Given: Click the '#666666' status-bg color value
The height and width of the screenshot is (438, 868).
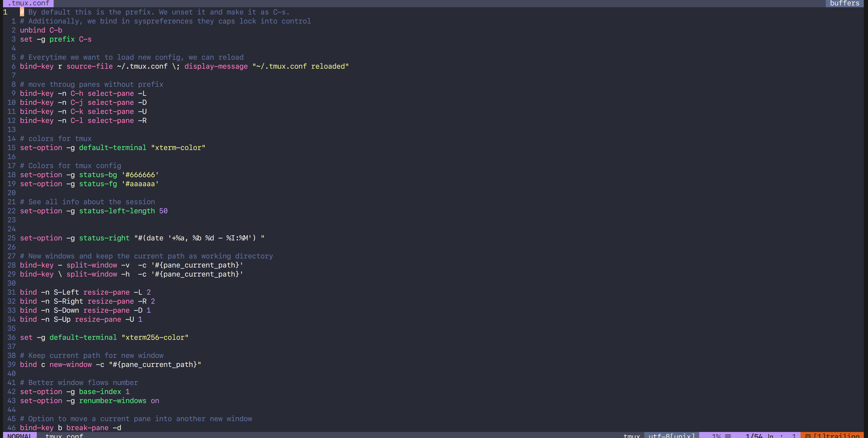Looking at the screenshot, I should click(140, 175).
